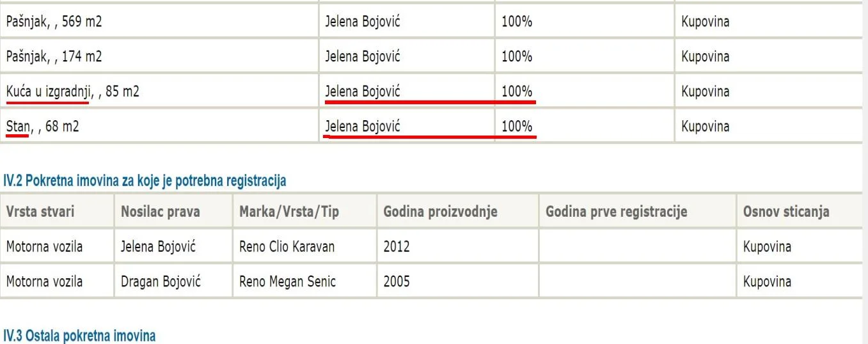Click 'IV.2 Pokretna imovina' section heading
Image resolution: width=868 pixels, height=344 pixels.
(x=145, y=181)
